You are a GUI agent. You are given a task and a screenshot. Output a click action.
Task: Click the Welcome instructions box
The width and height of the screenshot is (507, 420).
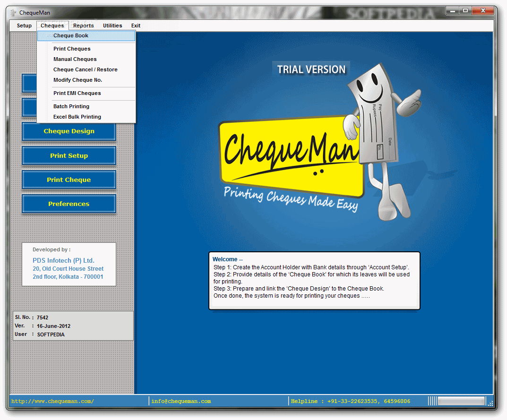pyautogui.click(x=314, y=281)
